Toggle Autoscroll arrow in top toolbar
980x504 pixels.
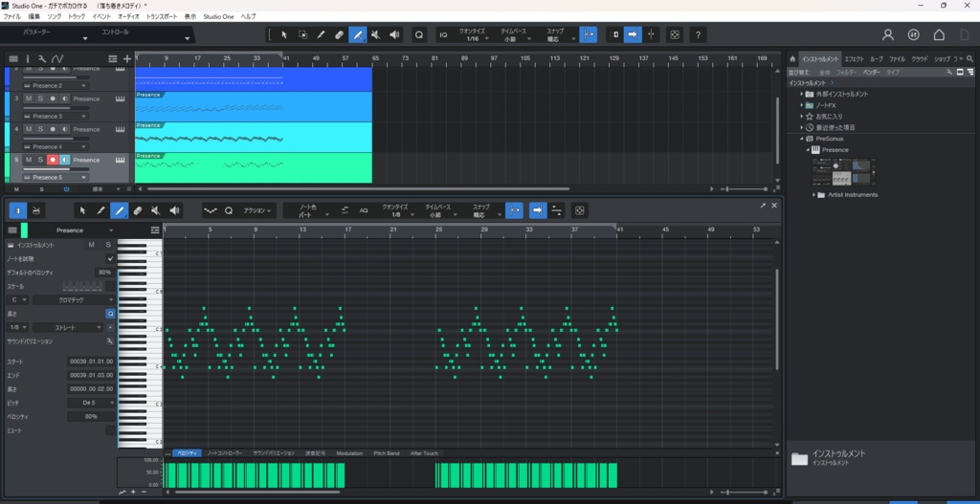[x=633, y=35]
